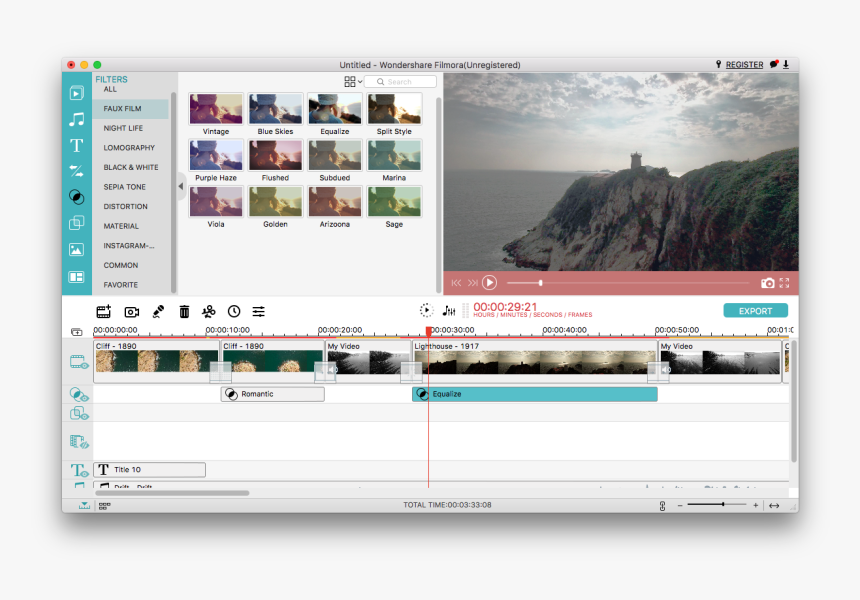Open the thumbnail view layout dropdown
This screenshot has width=860, height=600.
(349, 80)
